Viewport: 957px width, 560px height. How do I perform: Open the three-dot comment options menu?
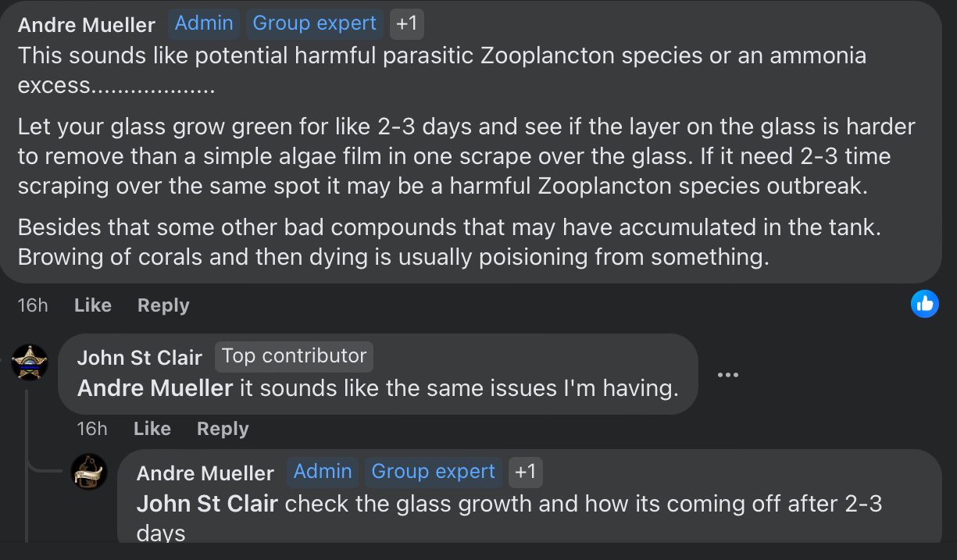(727, 375)
